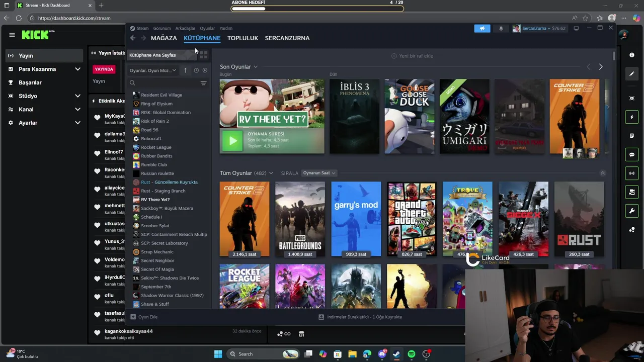The width and height of the screenshot is (644, 362).
Task: Click Yeni bir raf ekle
Action: tap(412, 56)
